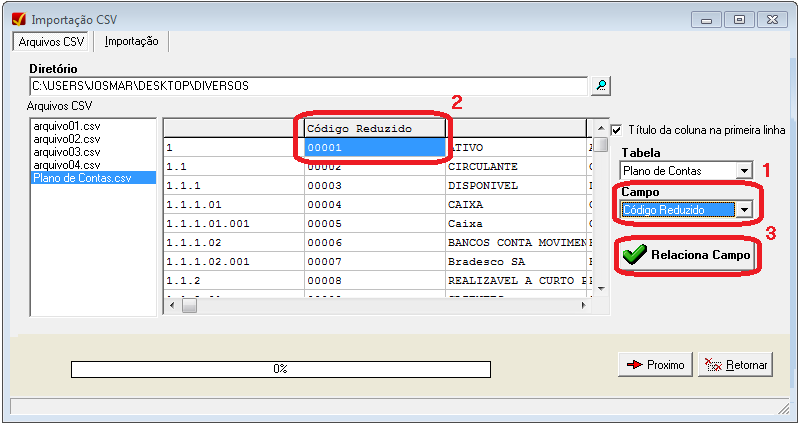799x424 pixels.
Task: Switch to the Arquivos CSV tab
Action: tap(51, 42)
